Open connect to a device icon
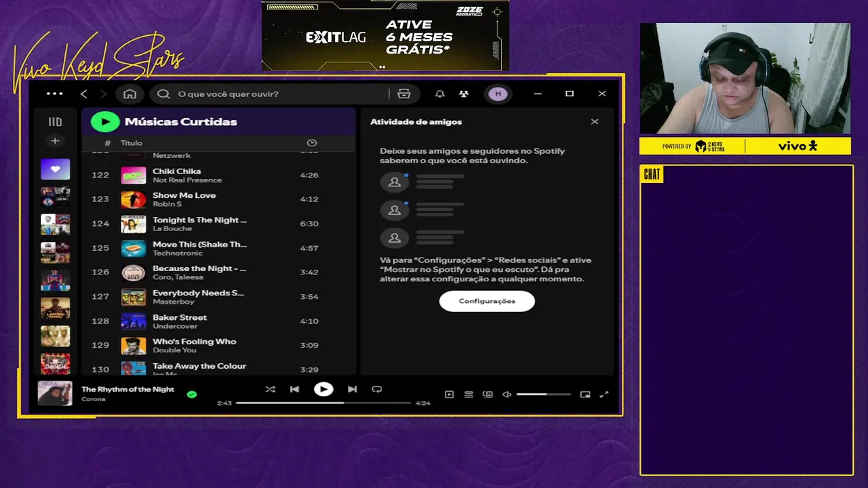Image resolution: width=868 pixels, height=488 pixels. coord(488,394)
